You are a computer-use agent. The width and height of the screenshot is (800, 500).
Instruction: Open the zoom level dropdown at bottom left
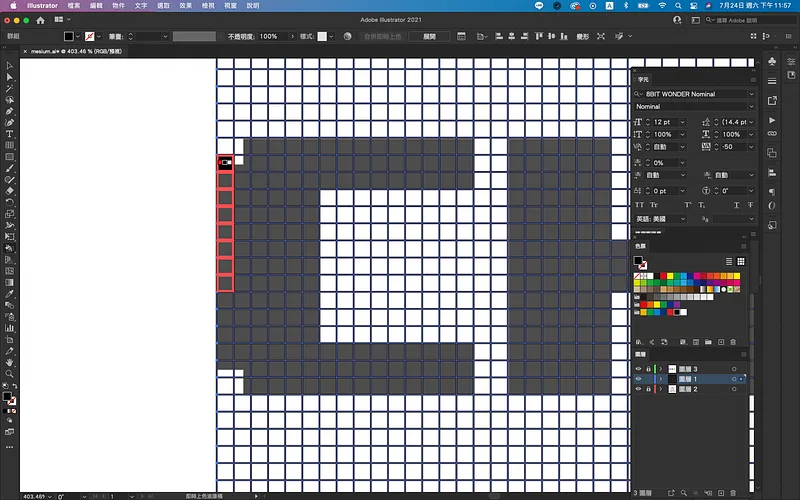[x=50, y=496]
